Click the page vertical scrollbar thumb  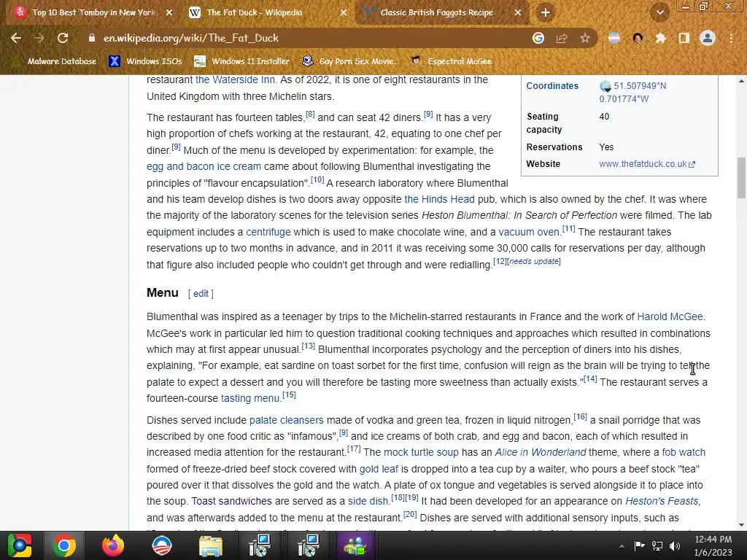[741, 178]
